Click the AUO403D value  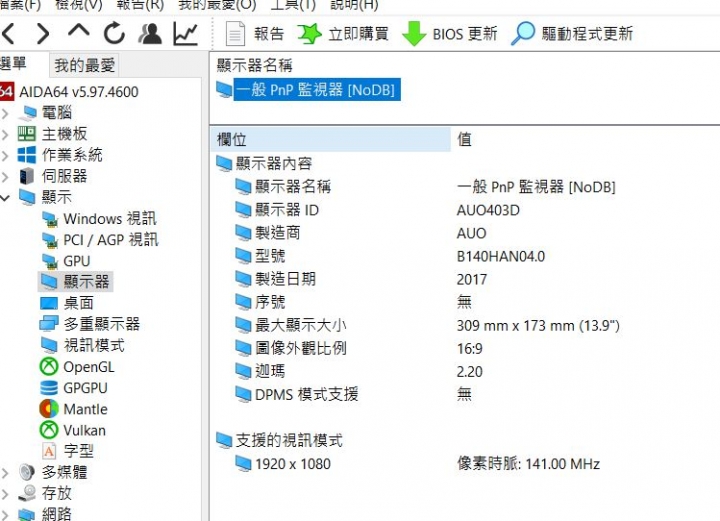[x=488, y=210]
